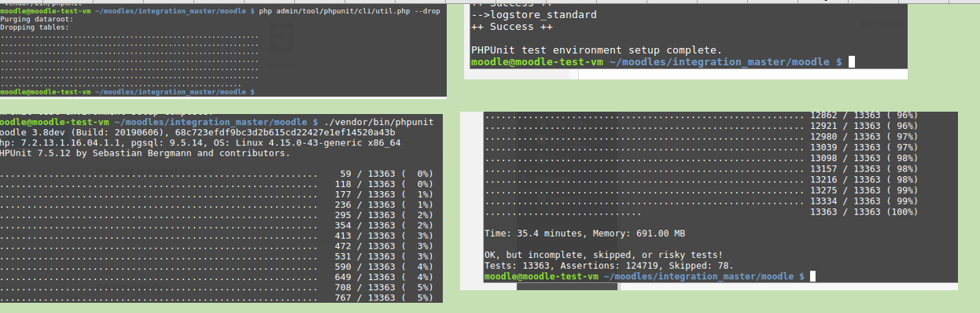Click the '13039 / 13363 ( 97%)' progress row
This screenshot has width=980, height=313.
tap(701, 147)
